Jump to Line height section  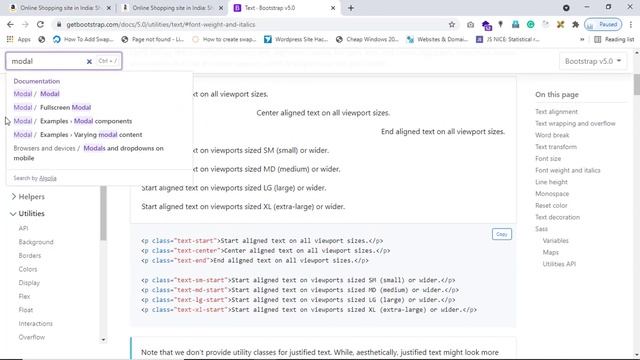(x=551, y=182)
